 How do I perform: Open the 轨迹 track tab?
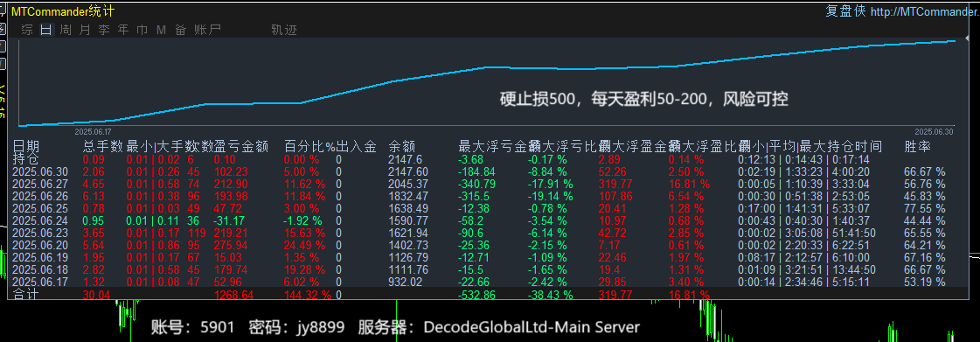click(x=284, y=30)
